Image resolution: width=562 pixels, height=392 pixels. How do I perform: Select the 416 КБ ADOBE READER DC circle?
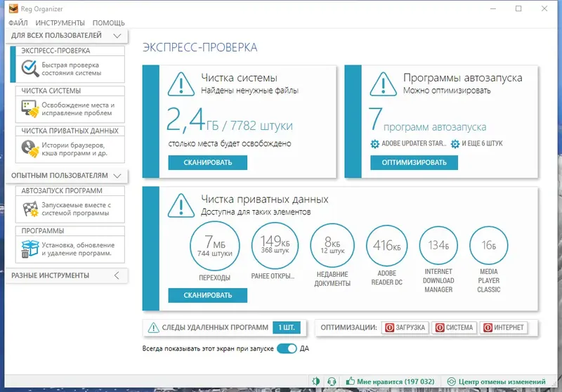[x=387, y=245]
